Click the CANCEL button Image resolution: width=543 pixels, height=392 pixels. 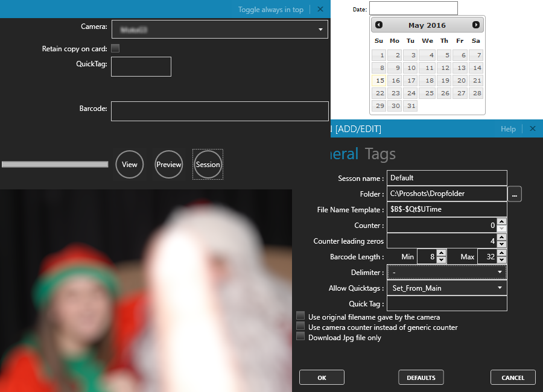point(513,378)
